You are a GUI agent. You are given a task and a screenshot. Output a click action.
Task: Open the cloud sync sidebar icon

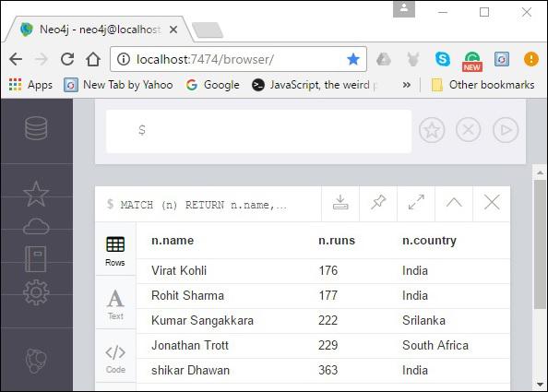[36, 226]
